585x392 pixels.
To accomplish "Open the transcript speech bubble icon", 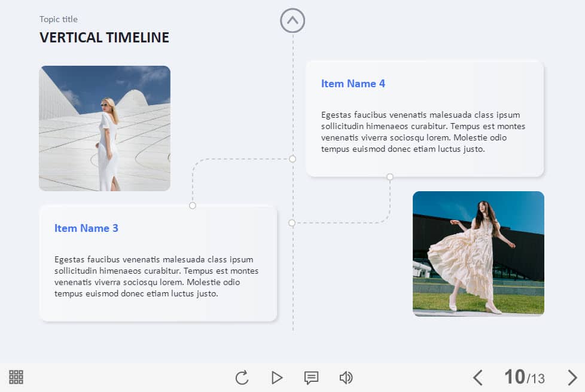I will pos(311,378).
